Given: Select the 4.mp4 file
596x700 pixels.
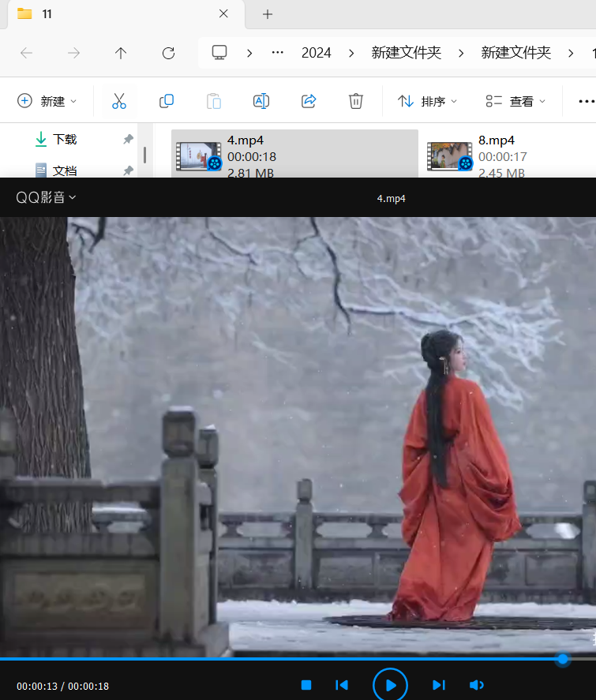Looking at the screenshot, I should (294, 154).
